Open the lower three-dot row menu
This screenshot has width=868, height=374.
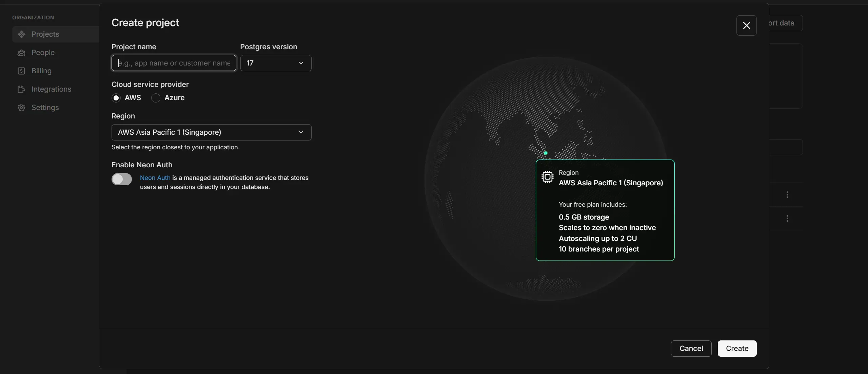coord(787,218)
